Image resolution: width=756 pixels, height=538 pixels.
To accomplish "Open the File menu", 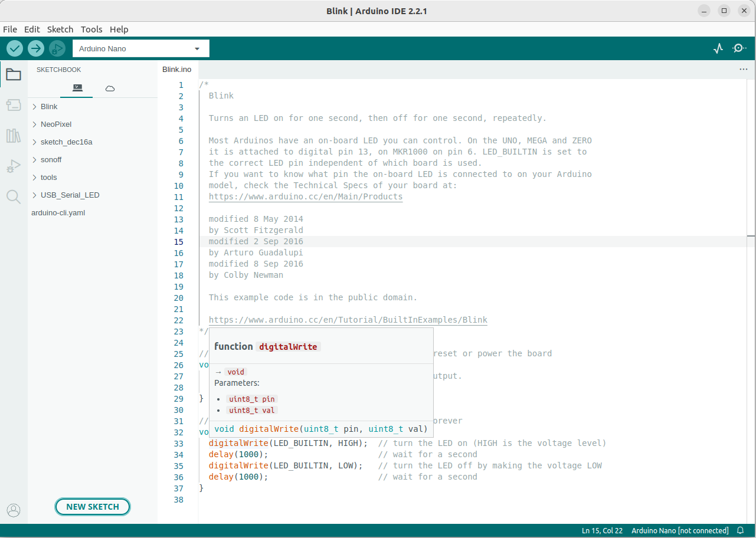I will tap(10, 29).
